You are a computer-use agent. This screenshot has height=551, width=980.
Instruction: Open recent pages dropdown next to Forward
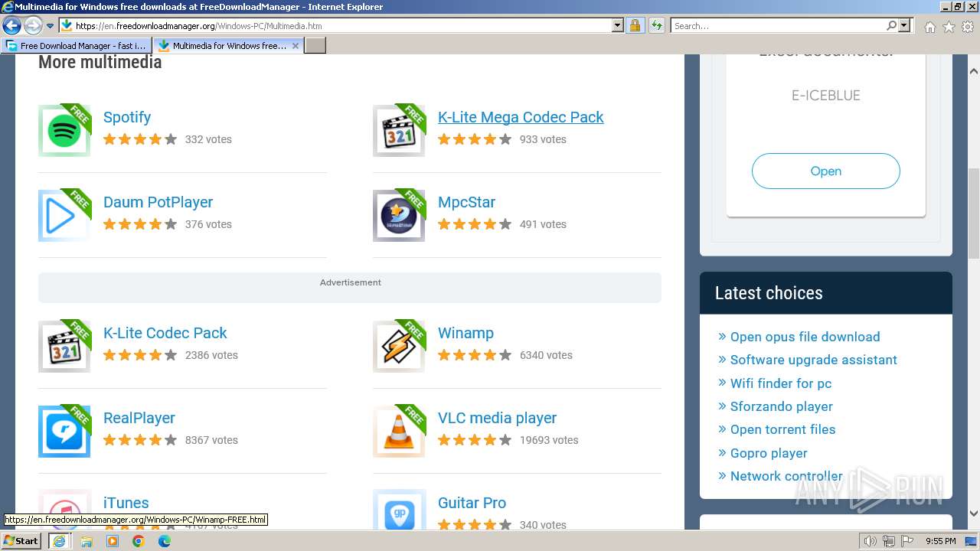point(51,26)
